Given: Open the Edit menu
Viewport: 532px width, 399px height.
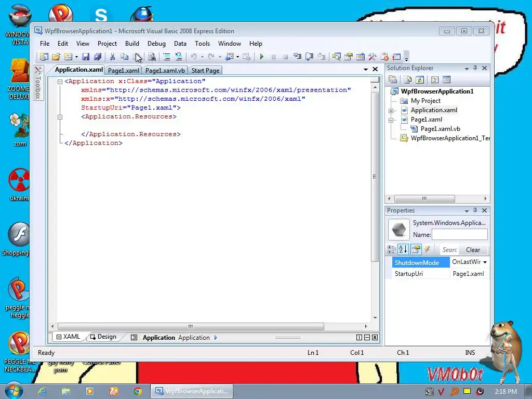Looking at the screenshot, I should [63, 44].
